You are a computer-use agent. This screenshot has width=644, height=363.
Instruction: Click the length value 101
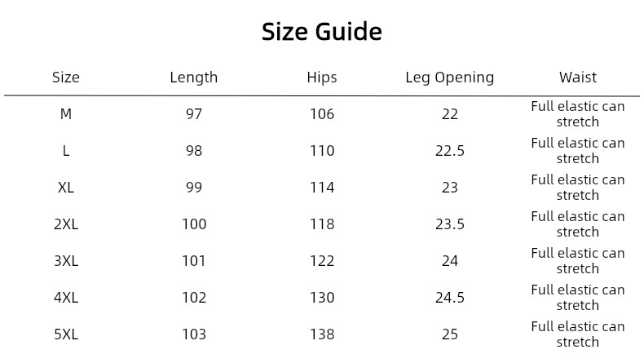point(194,261)
